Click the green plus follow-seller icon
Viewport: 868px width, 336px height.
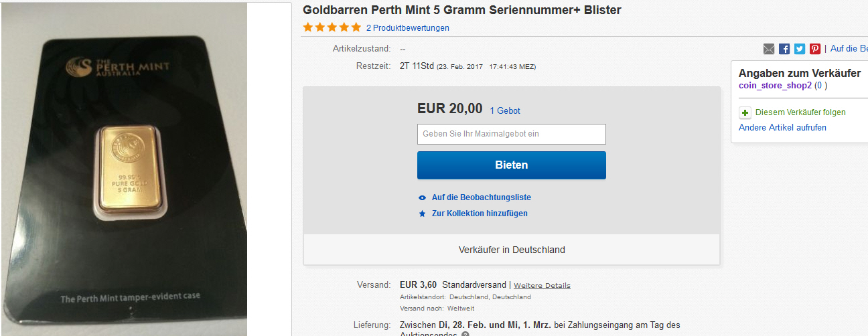pyautogui.click(x=745, y=112)
